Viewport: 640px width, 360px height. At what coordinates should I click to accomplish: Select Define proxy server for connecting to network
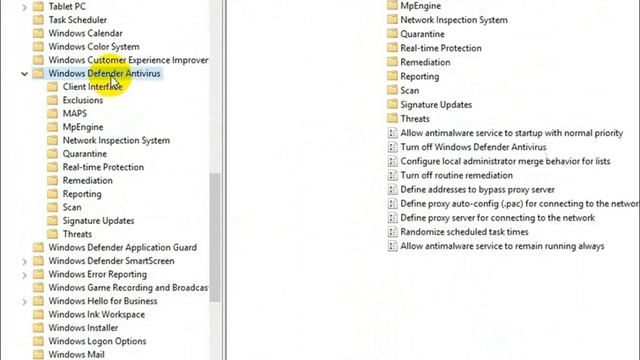click(x=498, y=218)
